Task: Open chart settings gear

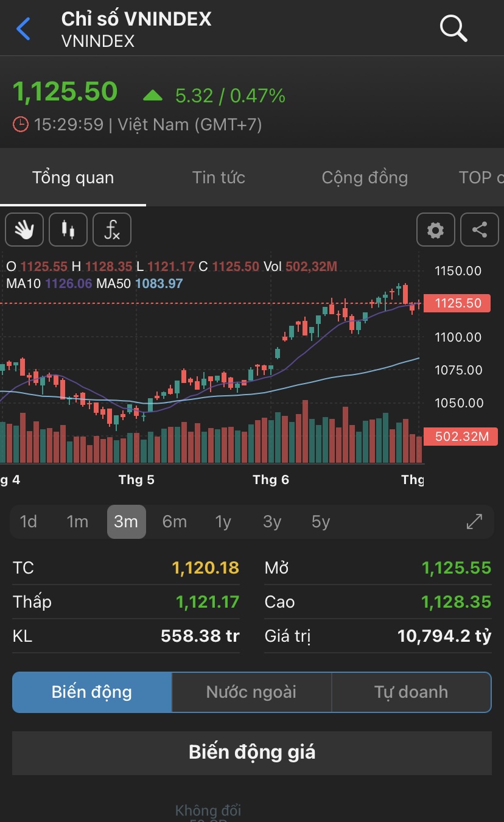Action: click(435, 230)
